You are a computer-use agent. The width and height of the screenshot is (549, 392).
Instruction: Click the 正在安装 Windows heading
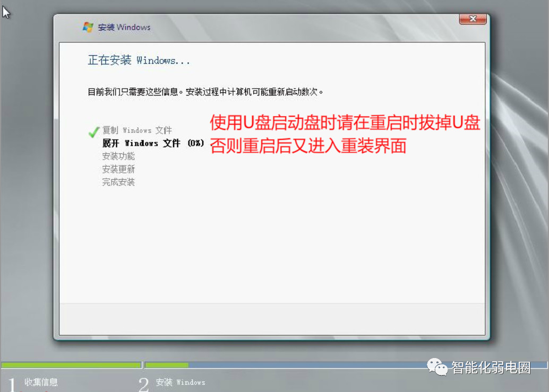pyautogui.click(x=139, y=59)
